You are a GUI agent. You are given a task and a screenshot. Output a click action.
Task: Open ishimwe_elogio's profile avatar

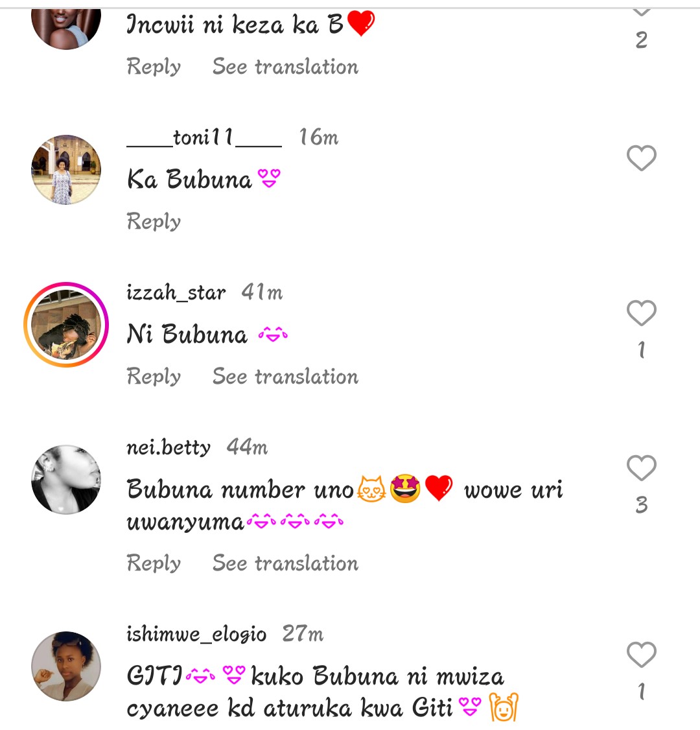click(66, 666)
